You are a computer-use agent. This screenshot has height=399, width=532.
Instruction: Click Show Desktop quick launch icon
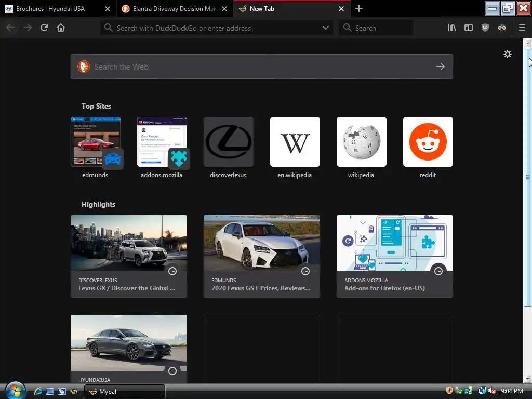coord(50,392)
